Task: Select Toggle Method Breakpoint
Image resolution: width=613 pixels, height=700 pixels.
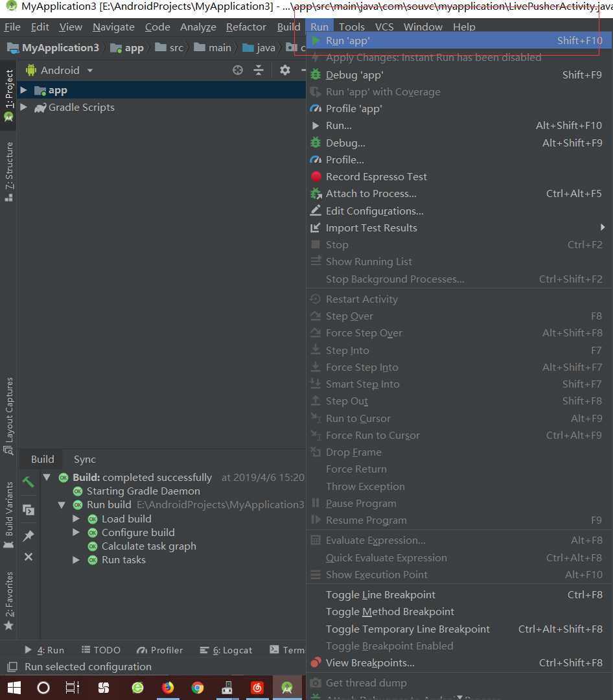Action: tap(459, 612)
